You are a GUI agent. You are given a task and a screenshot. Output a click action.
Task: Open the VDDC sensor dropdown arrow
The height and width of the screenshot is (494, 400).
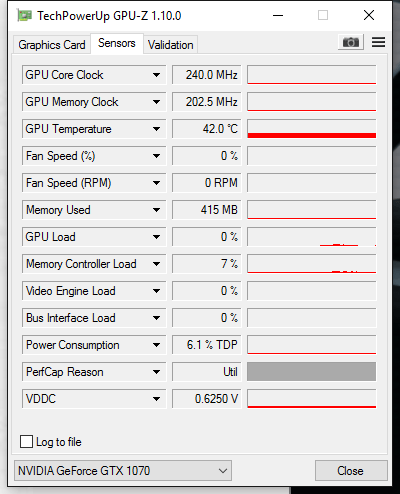point(156,399)
